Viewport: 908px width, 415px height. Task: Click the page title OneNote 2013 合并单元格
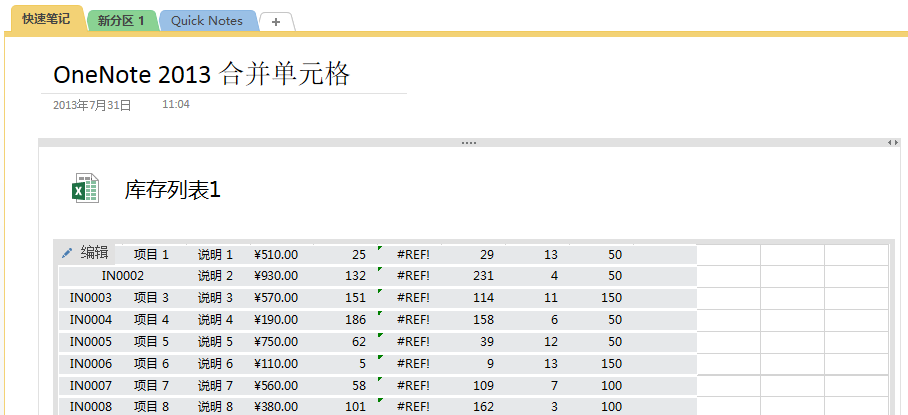(202, 75)
